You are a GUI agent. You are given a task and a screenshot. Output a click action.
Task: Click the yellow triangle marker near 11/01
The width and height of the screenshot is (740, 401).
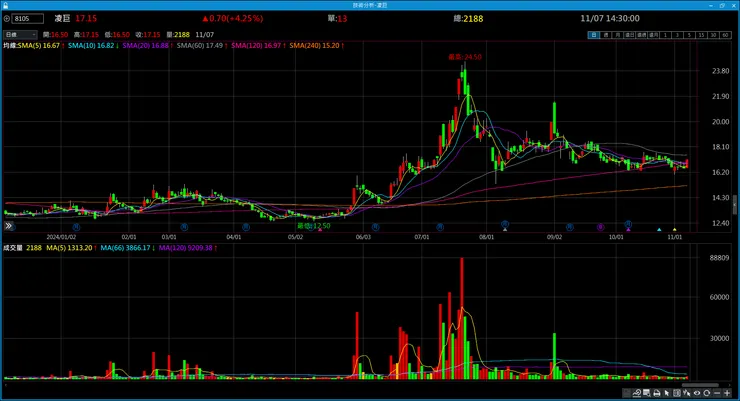click(674, 229)
